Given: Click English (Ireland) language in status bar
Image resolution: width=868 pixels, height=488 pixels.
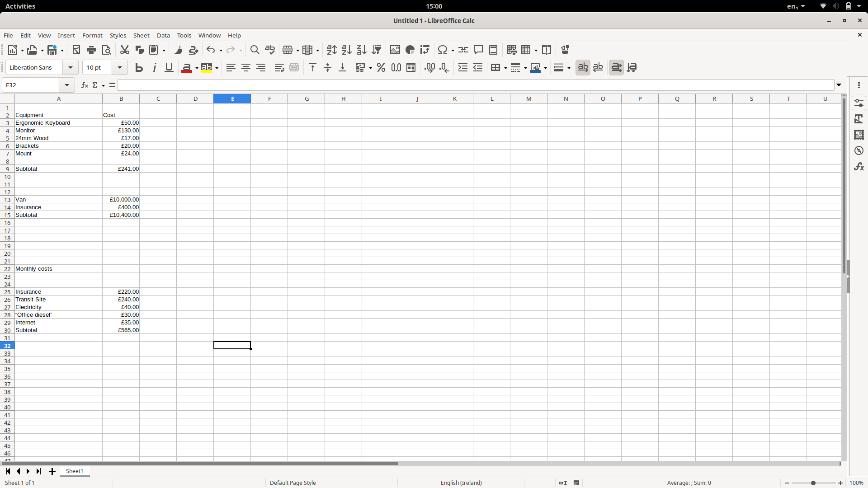Looking at the screenshot, I should [x=461, y=483].
